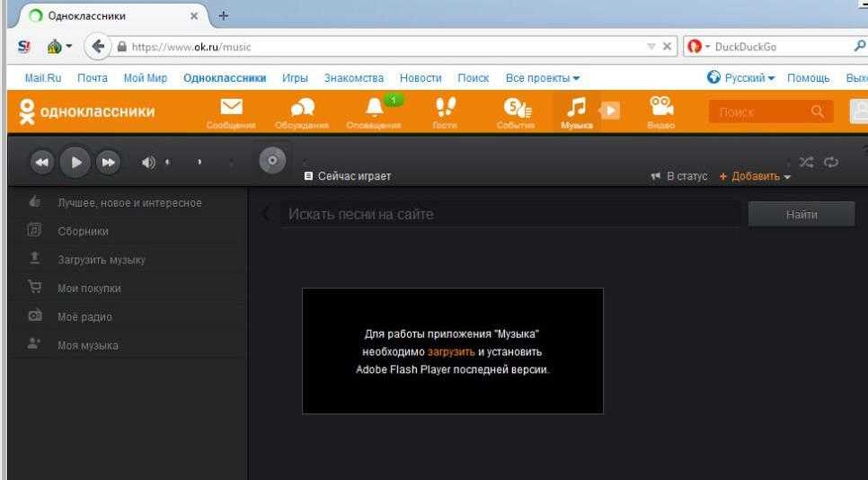
Task: Click the browser search magnifier icon
Action: point(860,47)
